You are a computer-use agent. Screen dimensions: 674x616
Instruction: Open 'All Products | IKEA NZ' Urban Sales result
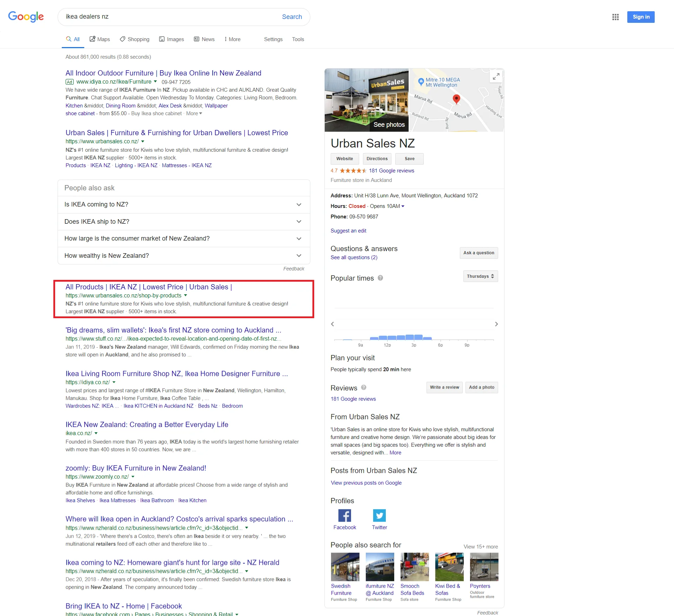coord(149,287)
